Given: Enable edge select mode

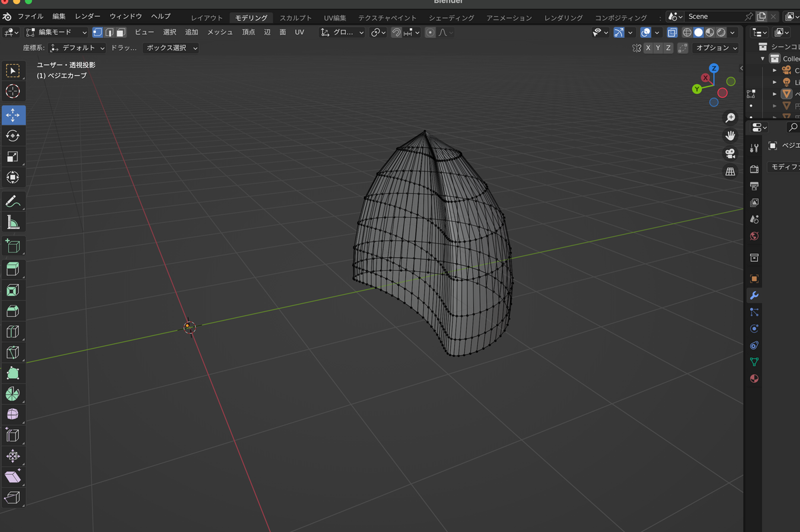Looking at the screenshot, I should pos(109,32).
